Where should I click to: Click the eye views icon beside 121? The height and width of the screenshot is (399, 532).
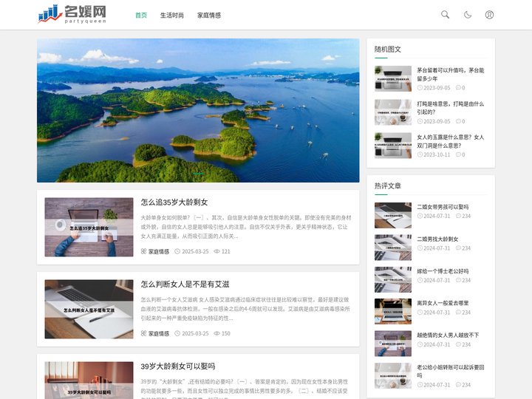(x=216, y=251)
